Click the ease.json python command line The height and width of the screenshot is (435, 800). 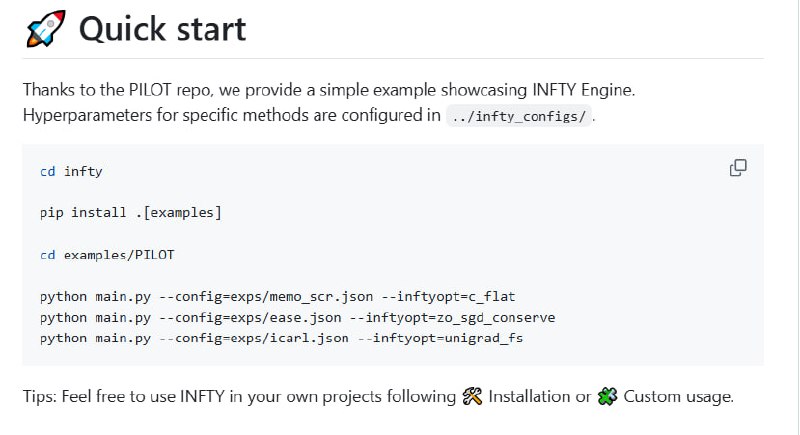point(297,317)
